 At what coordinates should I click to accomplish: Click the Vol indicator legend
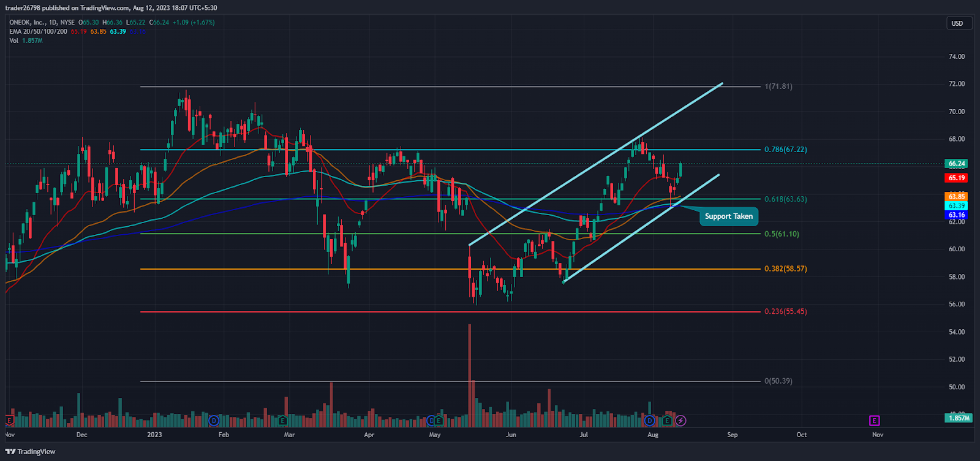(13, 40)
